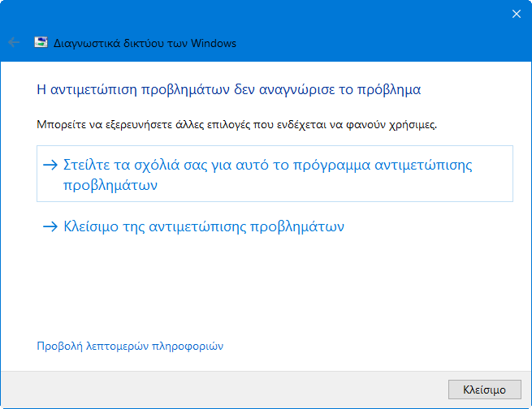Click the second line 'προβλημάτων' of feedback option

110,184
